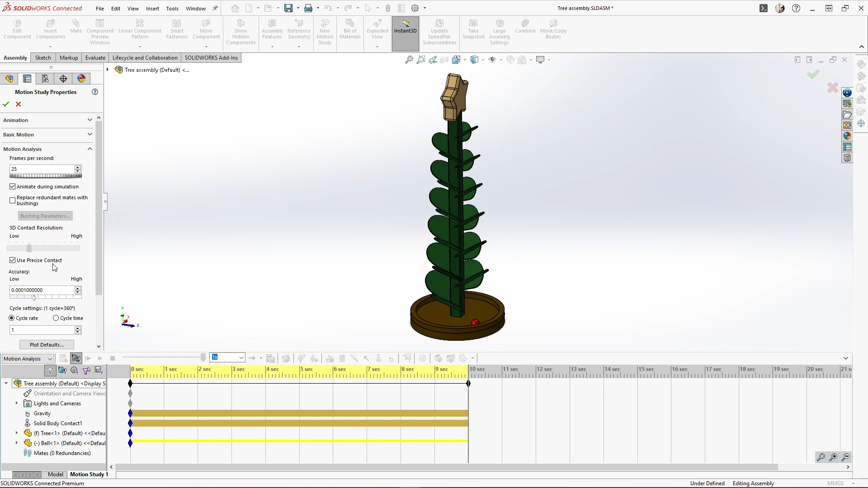The width and height of the screenshot is (868, 488).
Task: Disable Animate during simulation checkbox
Action: click(x=13, y=187)
